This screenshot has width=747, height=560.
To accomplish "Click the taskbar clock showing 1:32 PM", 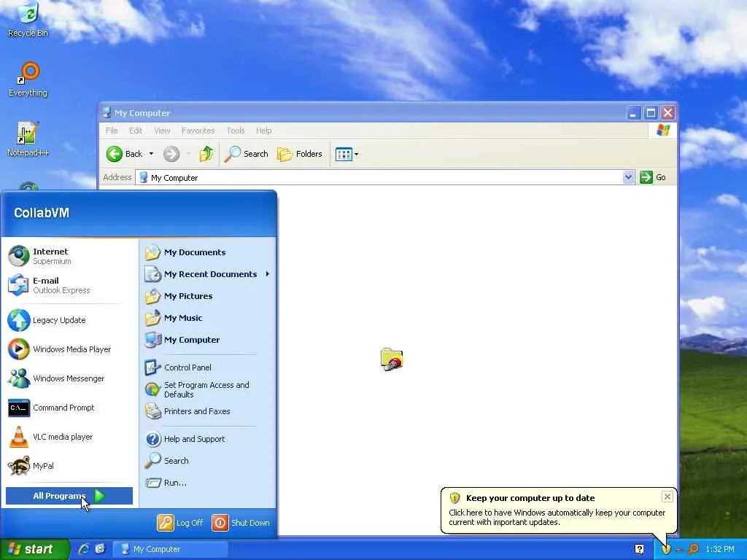I will (720, 549).
